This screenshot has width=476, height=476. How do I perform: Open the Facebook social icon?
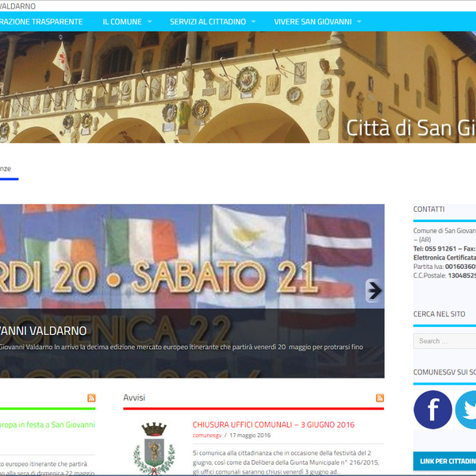(x=432, y=409)
